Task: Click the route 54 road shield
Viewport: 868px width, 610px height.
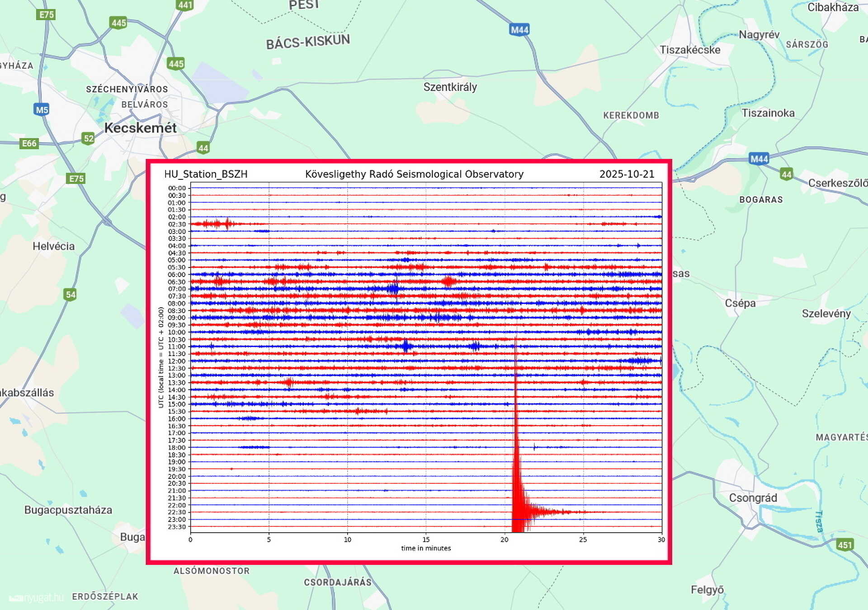Action: tap(71, 295)
